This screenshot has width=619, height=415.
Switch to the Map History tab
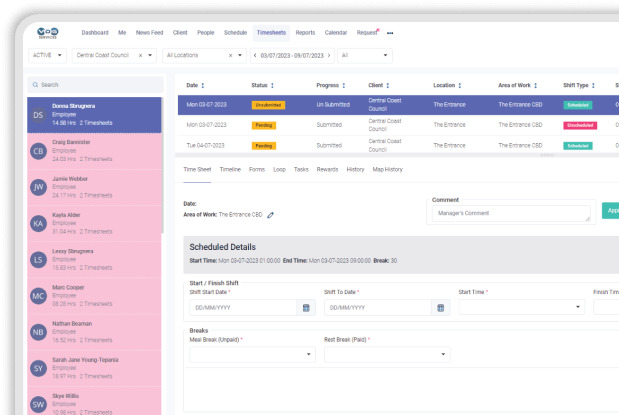tap(388, 169)
